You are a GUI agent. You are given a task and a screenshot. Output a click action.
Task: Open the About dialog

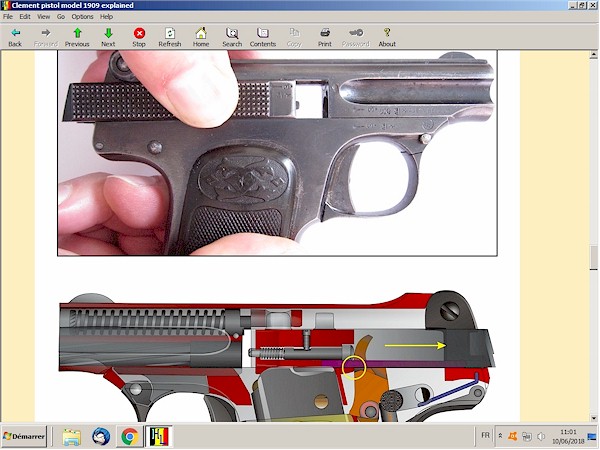[x=387, y=37]
